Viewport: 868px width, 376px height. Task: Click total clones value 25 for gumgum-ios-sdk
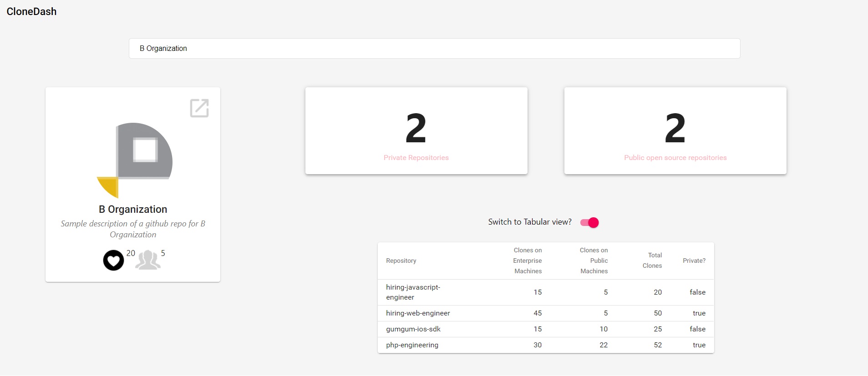[x=658, y=329]
